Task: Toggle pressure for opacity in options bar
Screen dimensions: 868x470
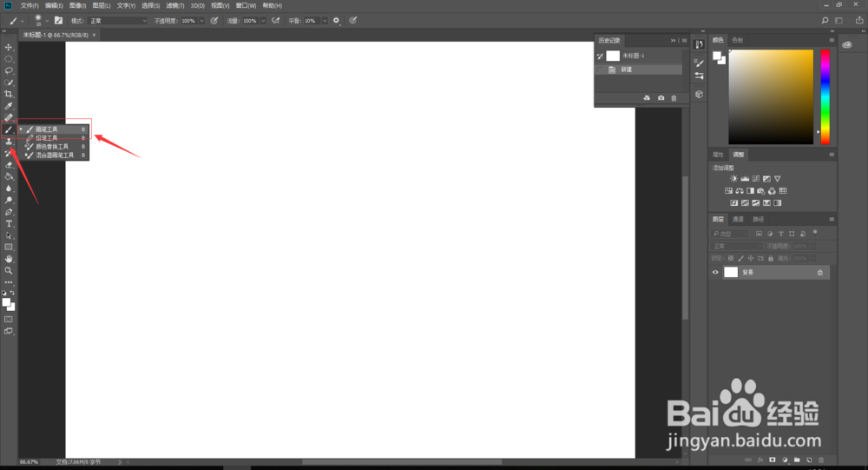Action: click(214, 21)
